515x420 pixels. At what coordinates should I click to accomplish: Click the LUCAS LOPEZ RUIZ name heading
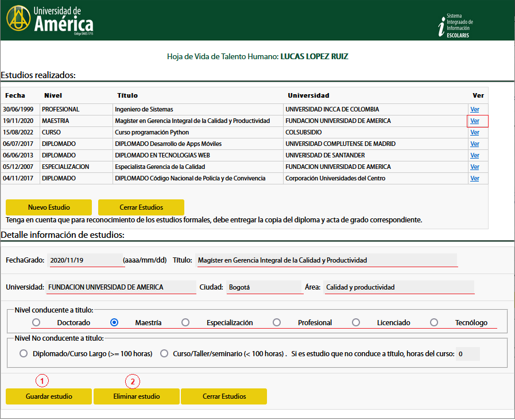pos(314,56)
